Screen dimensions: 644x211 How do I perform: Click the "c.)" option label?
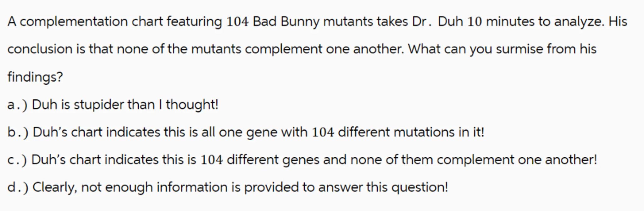point(17,160)
